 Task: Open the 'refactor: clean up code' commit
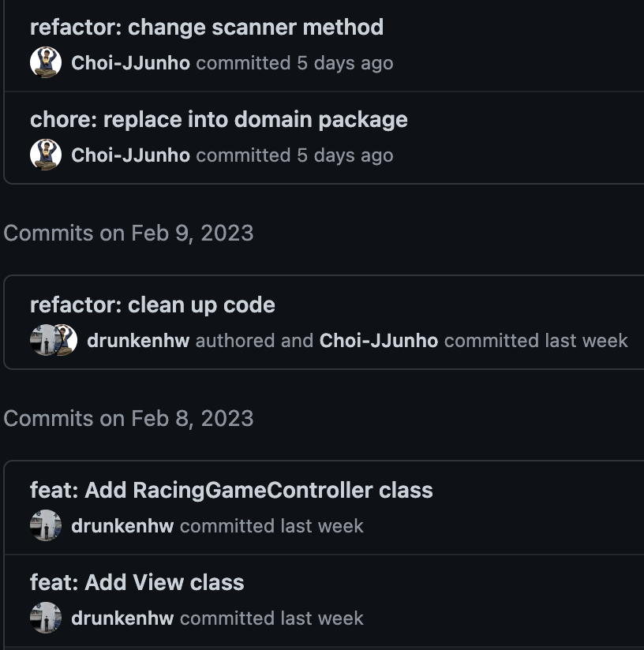tap(152, 305)
